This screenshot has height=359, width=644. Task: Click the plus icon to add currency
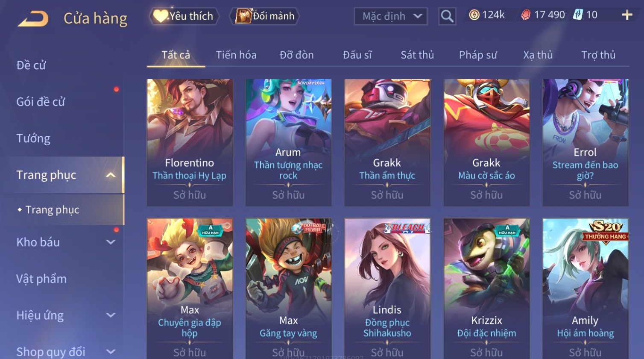(627, 15)
